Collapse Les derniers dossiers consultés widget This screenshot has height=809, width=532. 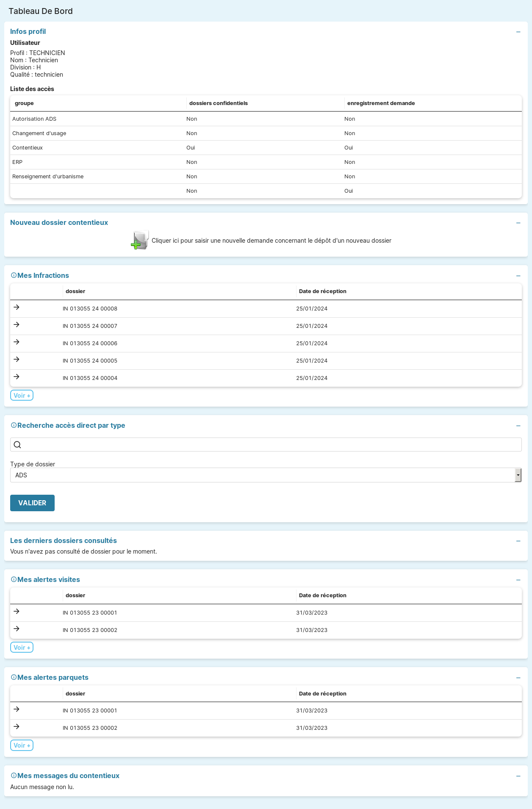coord(518,541)
